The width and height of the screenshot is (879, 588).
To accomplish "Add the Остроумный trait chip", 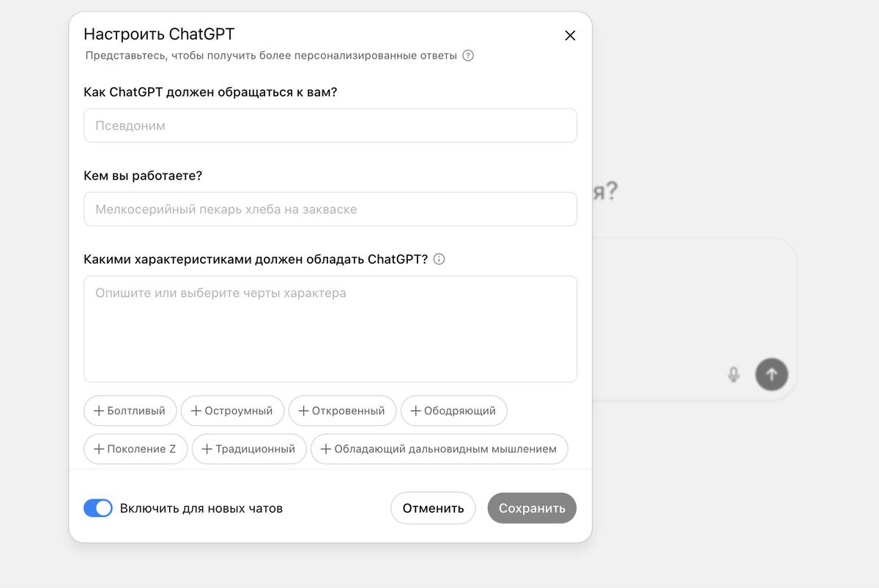I will tap(231, 411).
